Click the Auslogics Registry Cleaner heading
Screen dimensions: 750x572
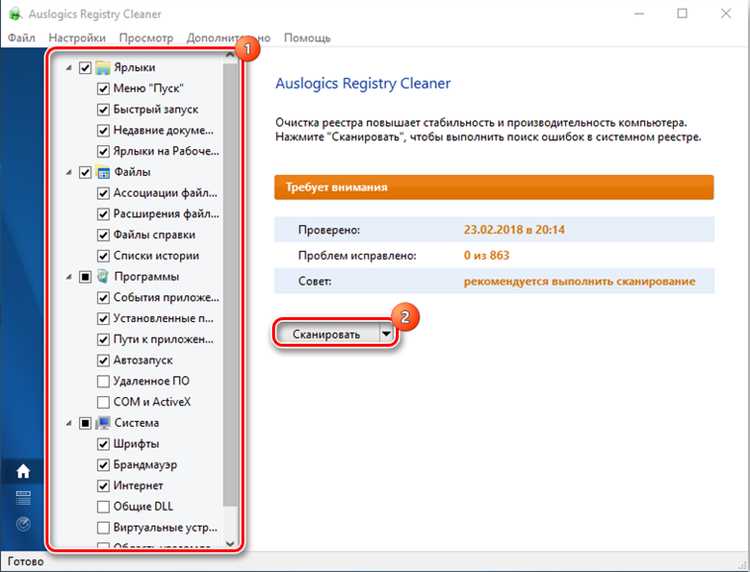[x=363, y=83]
